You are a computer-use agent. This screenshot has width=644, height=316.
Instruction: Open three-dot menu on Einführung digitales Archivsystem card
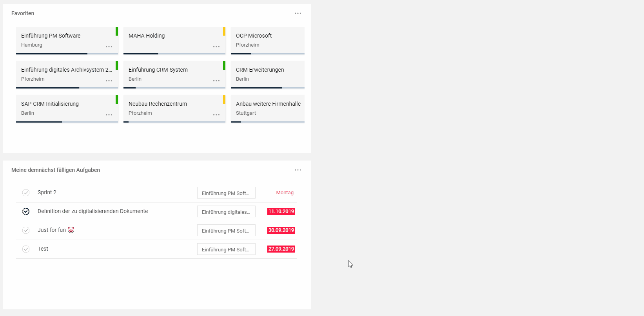tap(109, 81)
